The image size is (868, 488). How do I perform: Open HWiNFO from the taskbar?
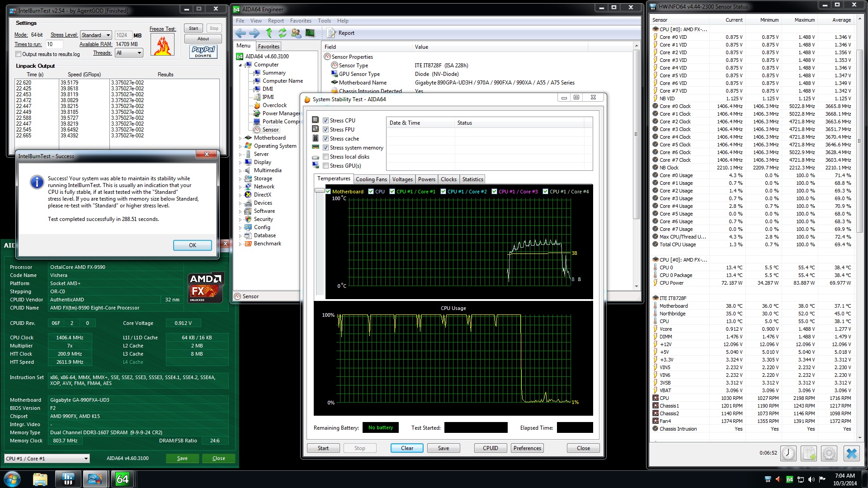(x=68, y=479)
